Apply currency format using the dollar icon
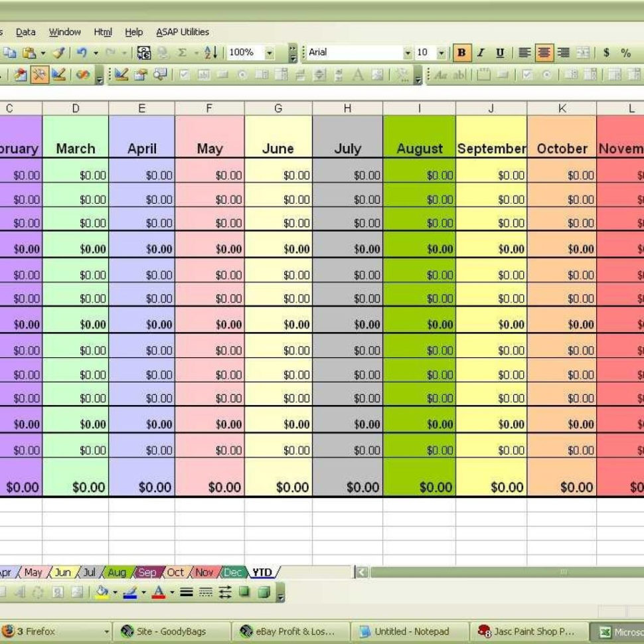This screenshot has width=644, height=644. (606, 52)
